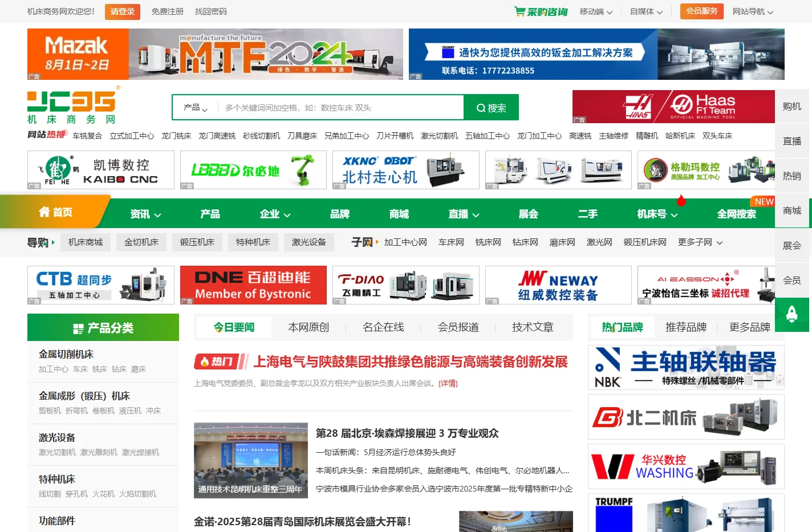The width and height of the screenshot is (812, 532).
Task: Open the 品牌 navigation menu item
Action: click(340, 214)
